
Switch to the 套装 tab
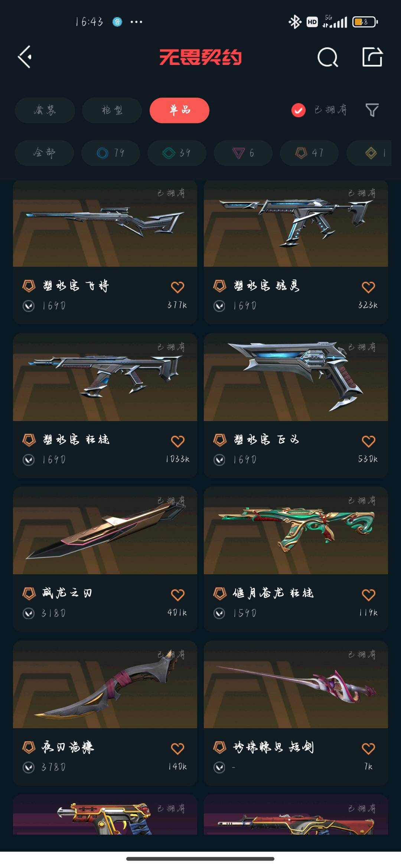pos(45,110)
